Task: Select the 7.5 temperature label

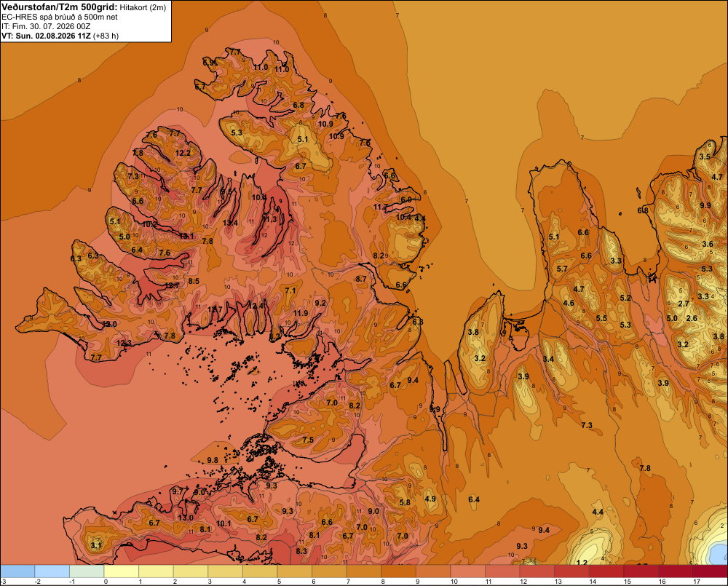Action: [x=308, y=440]
